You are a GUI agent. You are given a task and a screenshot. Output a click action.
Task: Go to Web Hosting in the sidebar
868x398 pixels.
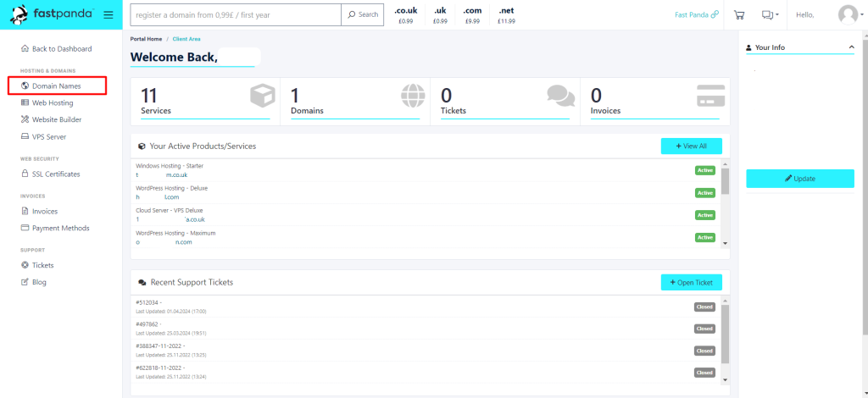tap(53, 102)
